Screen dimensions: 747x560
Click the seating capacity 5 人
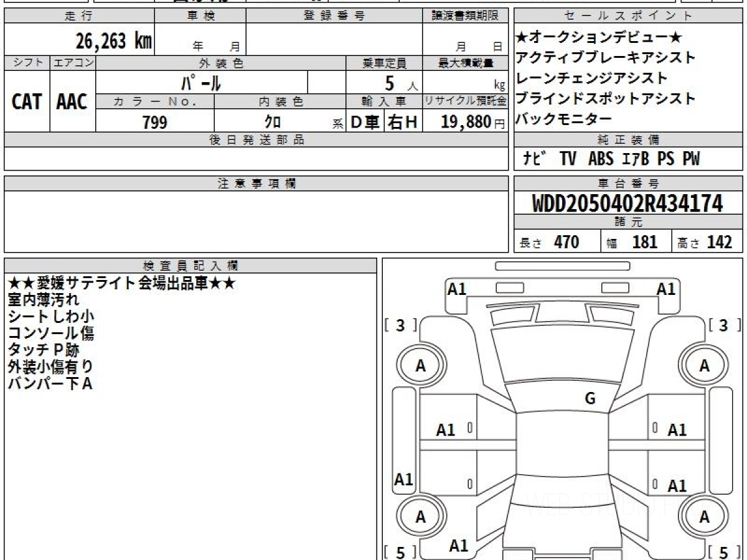point(400,82)
